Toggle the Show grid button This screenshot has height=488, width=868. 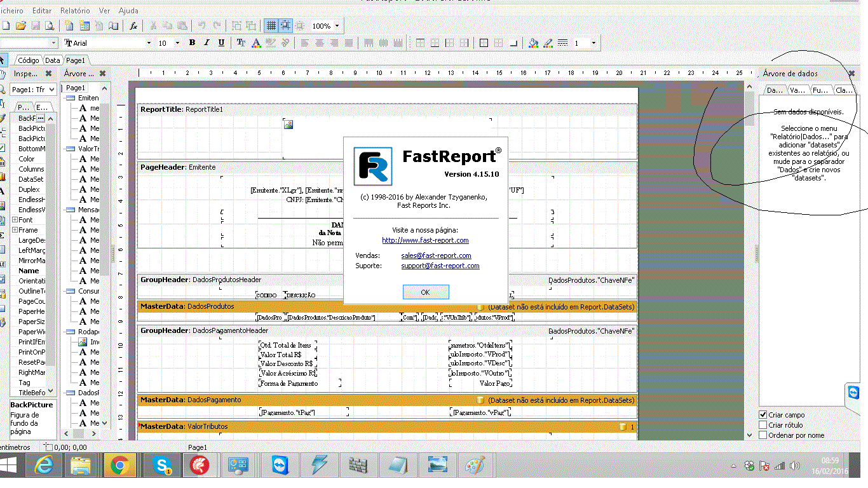click(271, 25)
